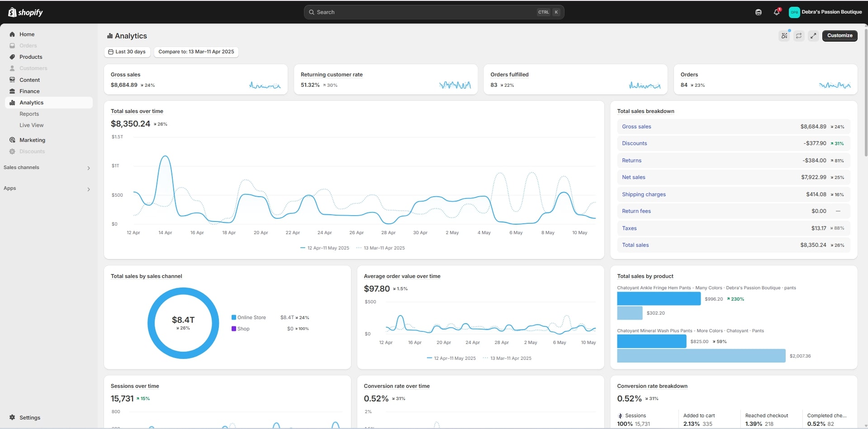Toggle the 13 Mar–11 Apr 2025 legend in Total sales chart
Image resolution: width=868 pixels, height=429 pixels.
[x=380, y=248]
